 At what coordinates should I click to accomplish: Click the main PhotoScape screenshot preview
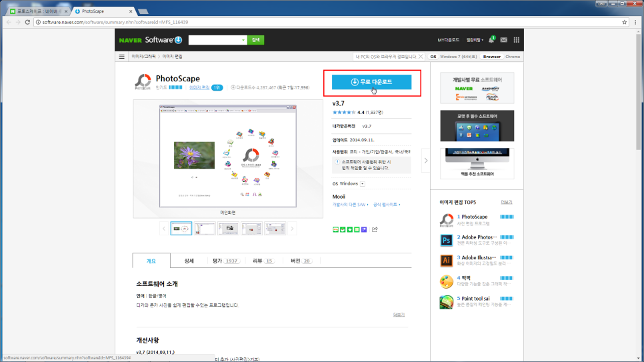pos(228,156)
